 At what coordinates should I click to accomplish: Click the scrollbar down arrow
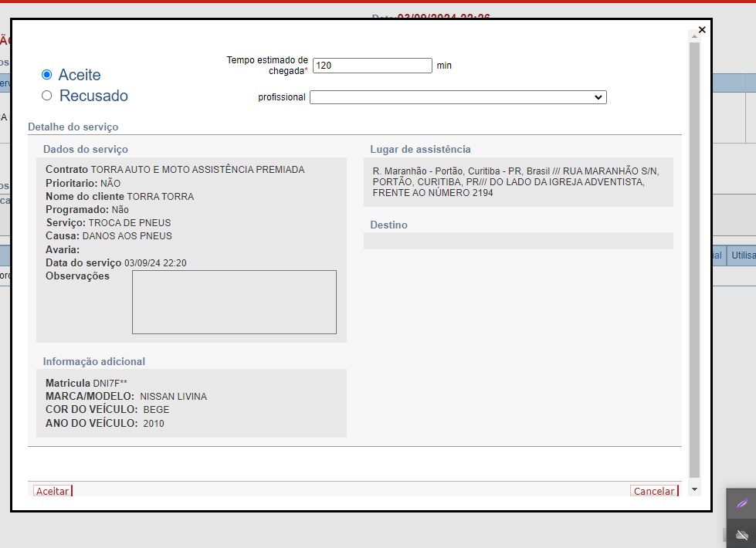[x=694, y=489]
